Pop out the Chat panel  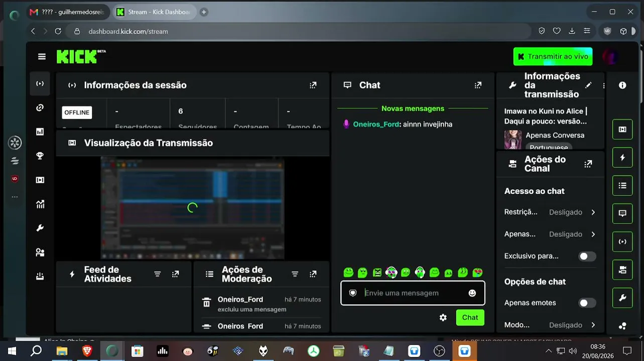478,85
